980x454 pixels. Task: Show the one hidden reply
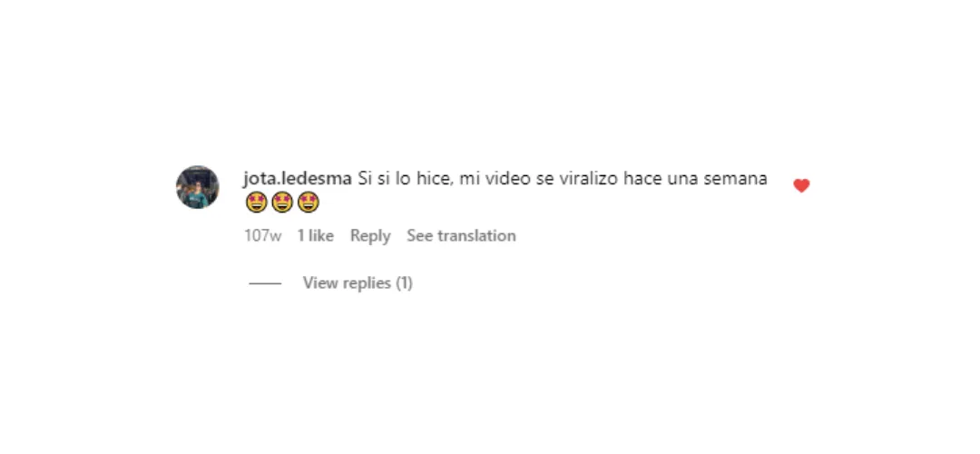click(x=358, y=283)
